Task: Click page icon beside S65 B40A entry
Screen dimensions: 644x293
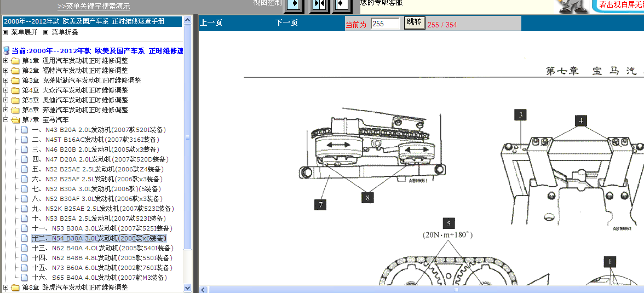Action: [x=25, y=278]
